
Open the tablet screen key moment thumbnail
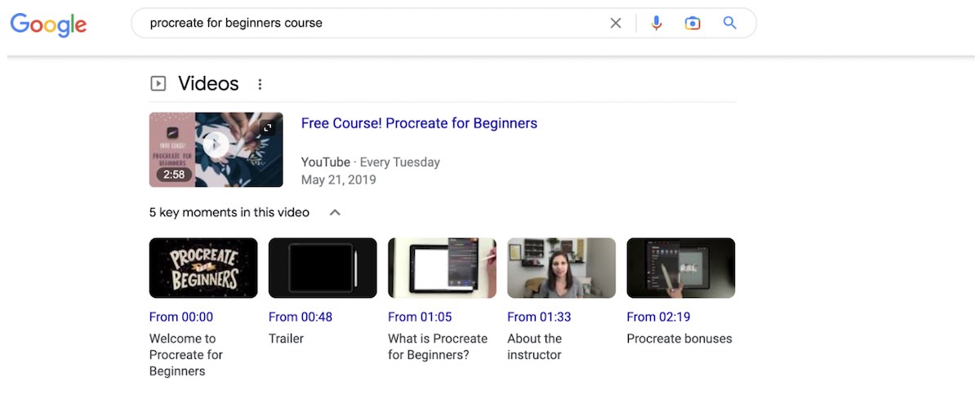coord(442,268)
